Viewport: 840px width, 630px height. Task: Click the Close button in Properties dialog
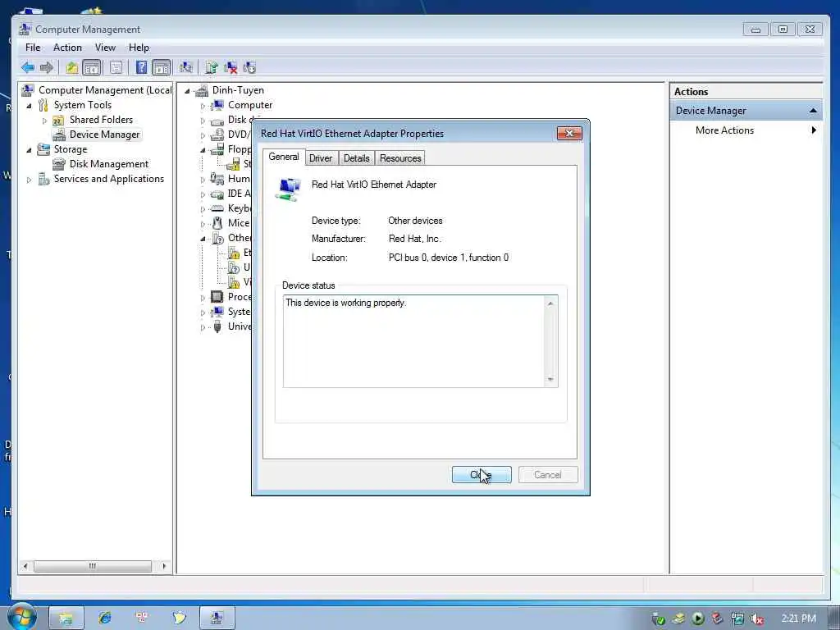pos(481,475)
